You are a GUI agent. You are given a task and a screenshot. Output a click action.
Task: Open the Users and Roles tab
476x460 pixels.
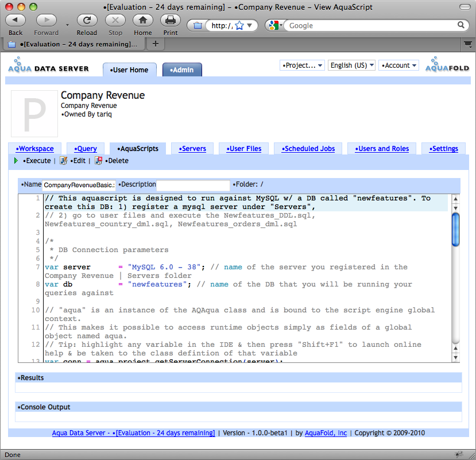click(382, 149)
